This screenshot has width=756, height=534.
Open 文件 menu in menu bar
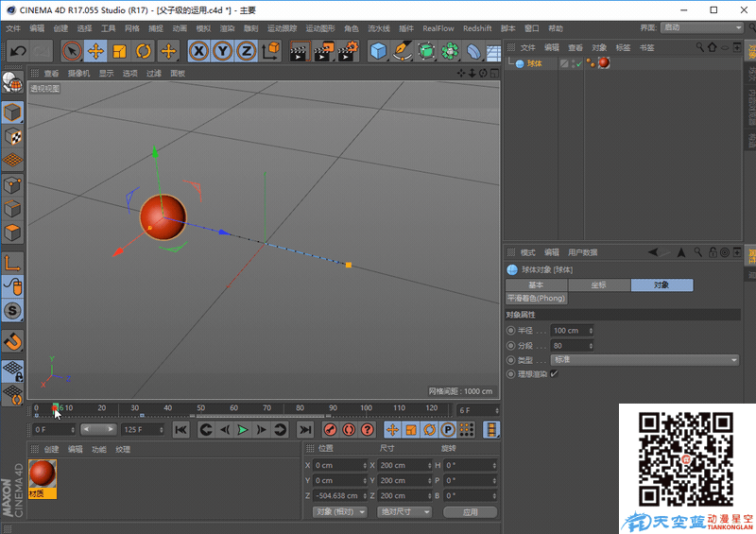pyautogui.click(x=13, y=28)
